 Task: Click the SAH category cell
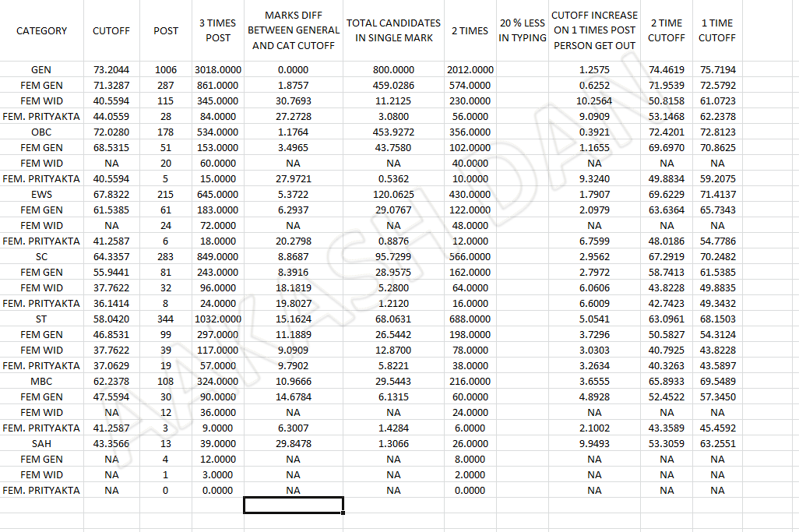click(41, 443)
